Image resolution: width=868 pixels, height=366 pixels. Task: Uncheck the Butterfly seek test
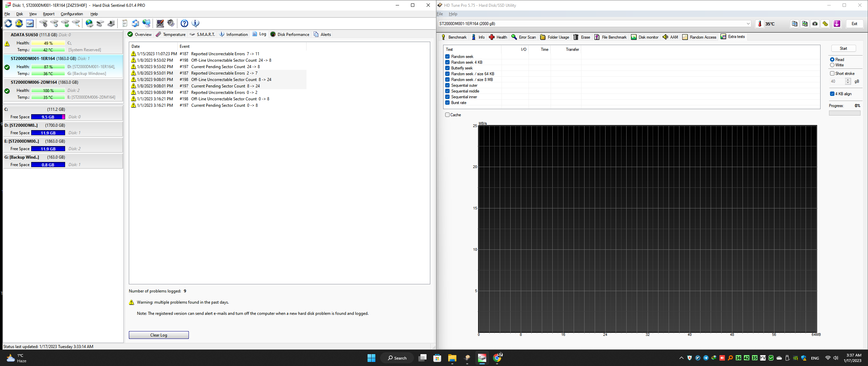[x=447, y=68]
